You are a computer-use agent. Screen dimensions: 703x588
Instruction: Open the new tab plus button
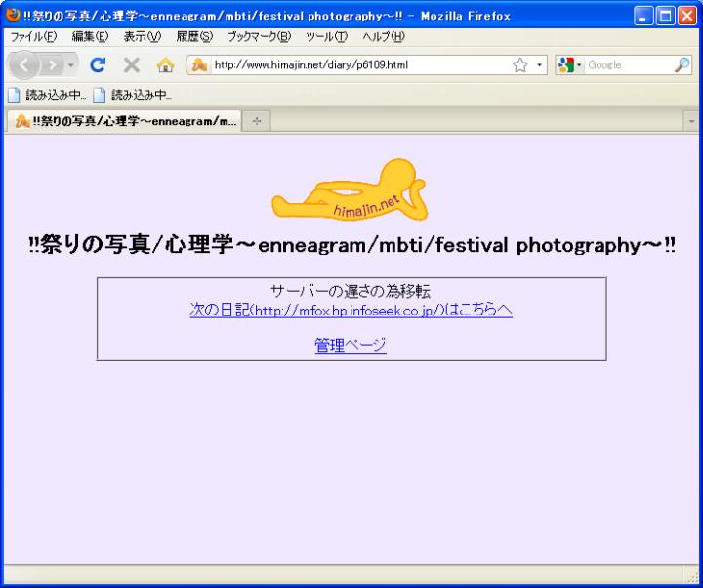257,121
